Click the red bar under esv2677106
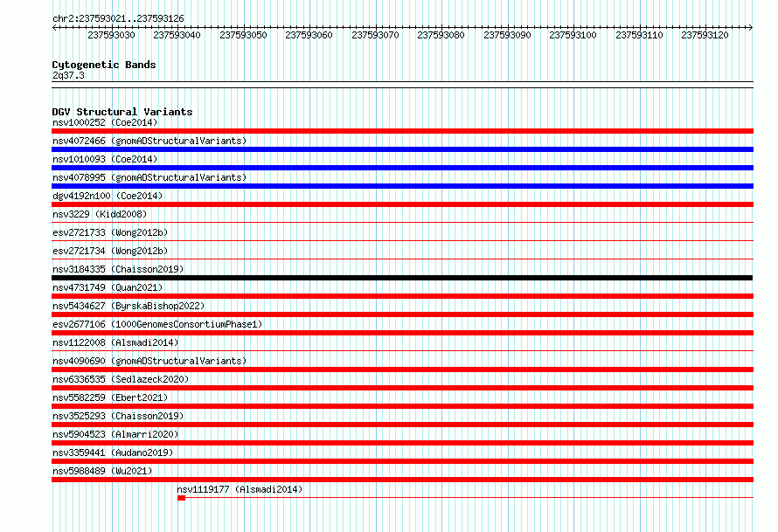Screen dimensions: 778x532 coord(402,333)
